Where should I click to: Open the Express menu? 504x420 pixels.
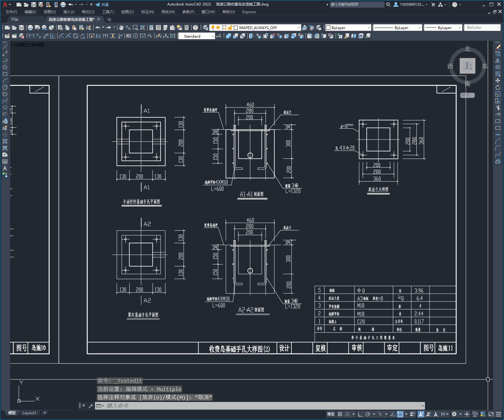[249, 12]
